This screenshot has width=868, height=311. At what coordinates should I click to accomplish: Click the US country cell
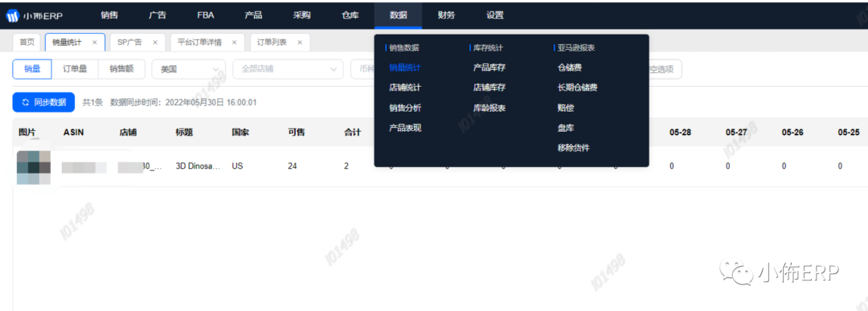pyautogui.click(x=237, y=166)
